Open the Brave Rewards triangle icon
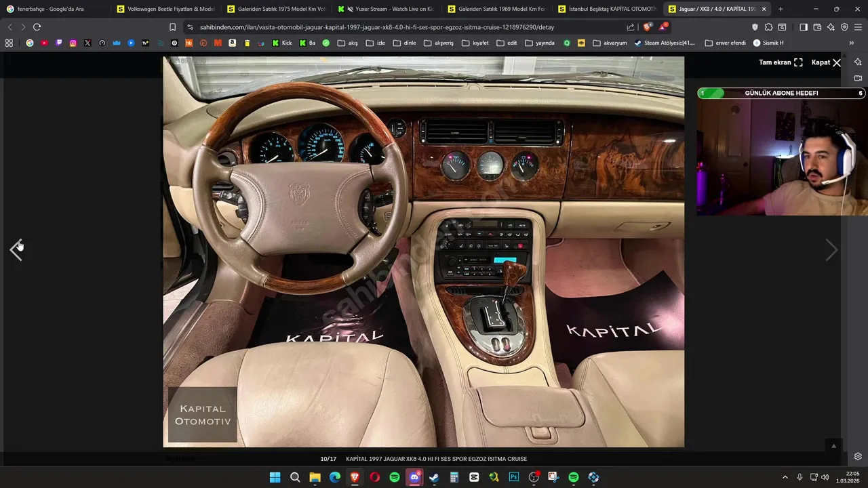Viewport: 868px width, 488px height. coord(663,27)
